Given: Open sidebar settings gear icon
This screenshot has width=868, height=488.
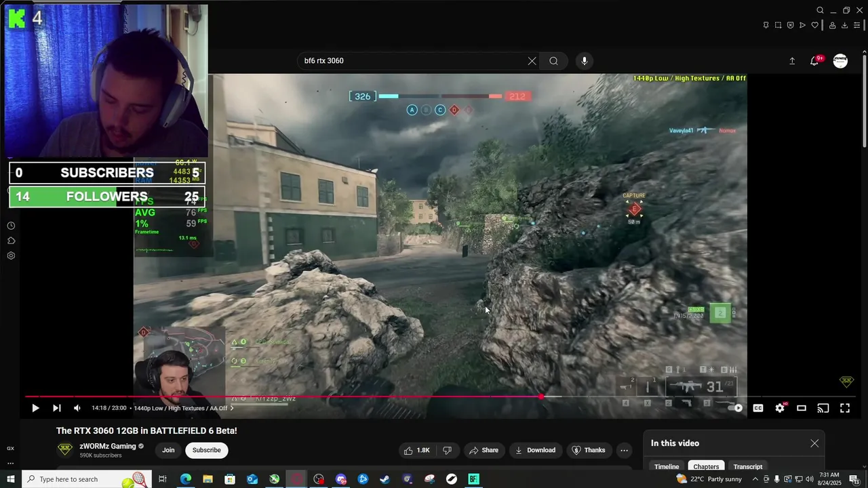Looking at the screenshot, I should [x=11, y=256].
